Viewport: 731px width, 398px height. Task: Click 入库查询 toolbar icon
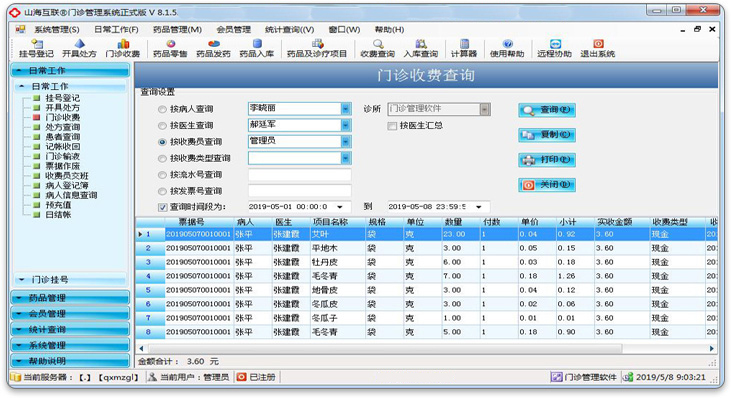(x=421, y=48)
